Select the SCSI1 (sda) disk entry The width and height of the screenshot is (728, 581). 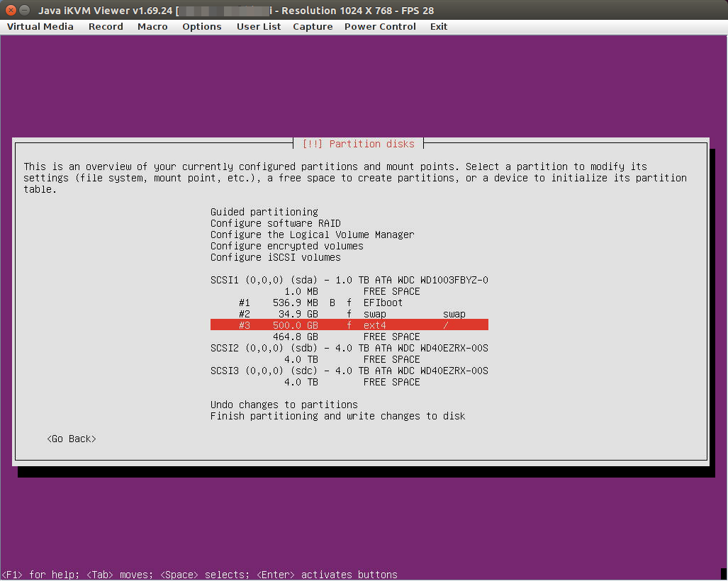point(349,280)
